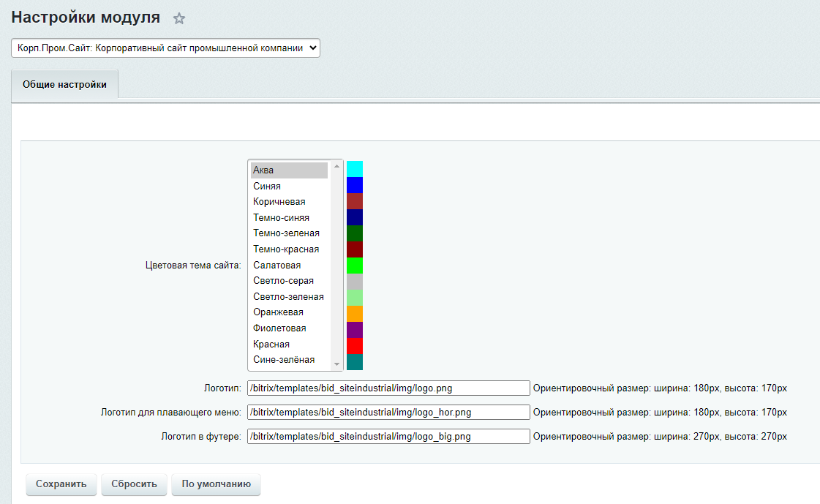This screenshot has width=820, height=504.
Task: Click the red Красная color swatch
Action: coord(355,345)
